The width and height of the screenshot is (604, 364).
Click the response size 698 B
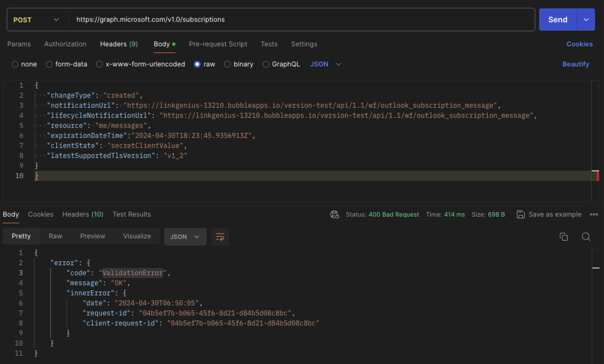[496, 214]
